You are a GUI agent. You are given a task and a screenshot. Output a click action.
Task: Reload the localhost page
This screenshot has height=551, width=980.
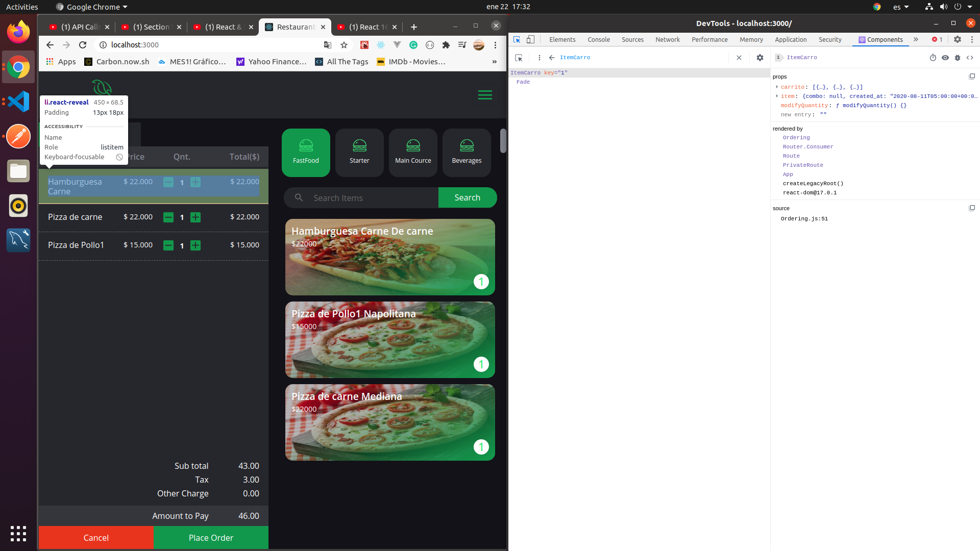click(83, 45)
